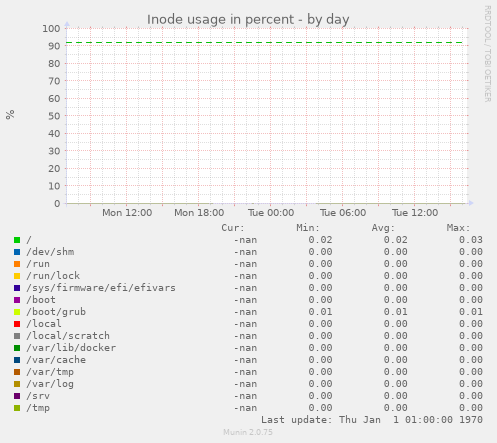Click the gray swatch for /local/scratch
This screenshot has width=497, height=443.
(17, 336)
